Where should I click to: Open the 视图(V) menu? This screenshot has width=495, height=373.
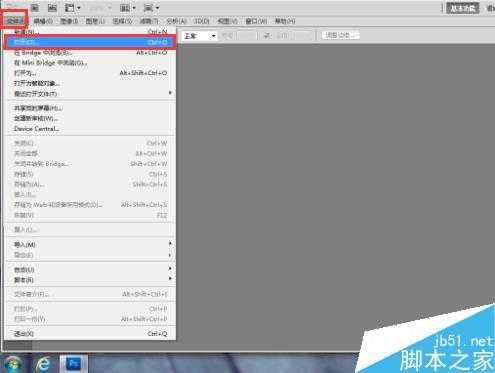(227, 21)
